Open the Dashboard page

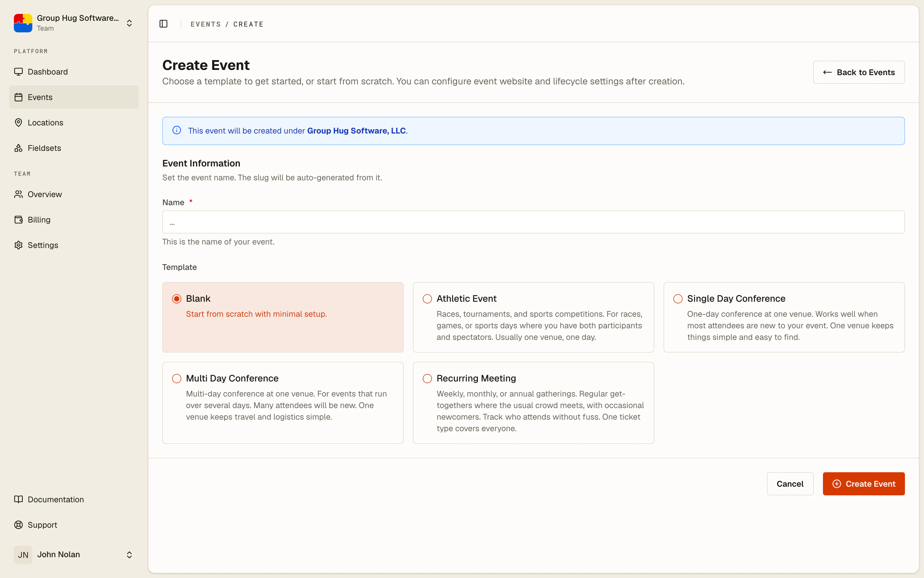(x=74, y=72)
